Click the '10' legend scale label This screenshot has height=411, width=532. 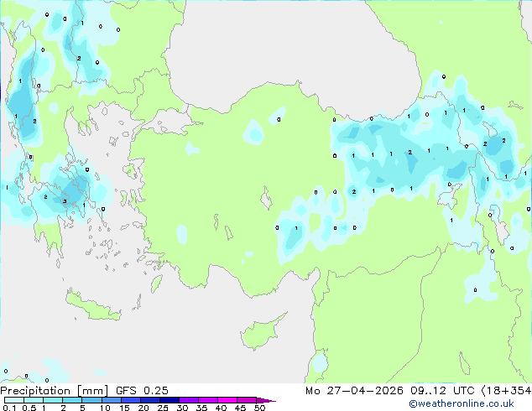tap(105, 408)
